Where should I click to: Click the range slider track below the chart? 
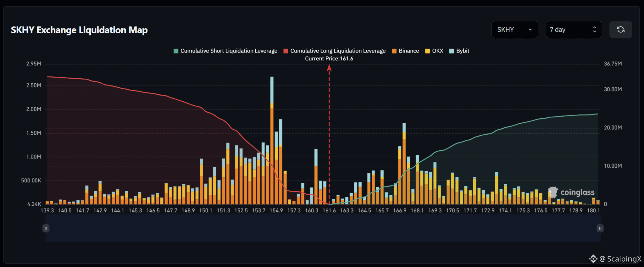click(323, 228)
